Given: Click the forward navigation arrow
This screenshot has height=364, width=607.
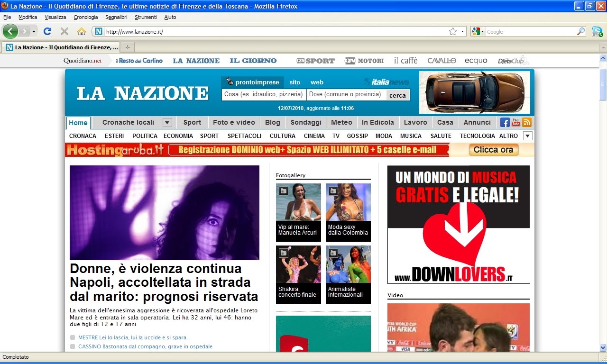Looking at the screenshot, I should click(24, 31).
